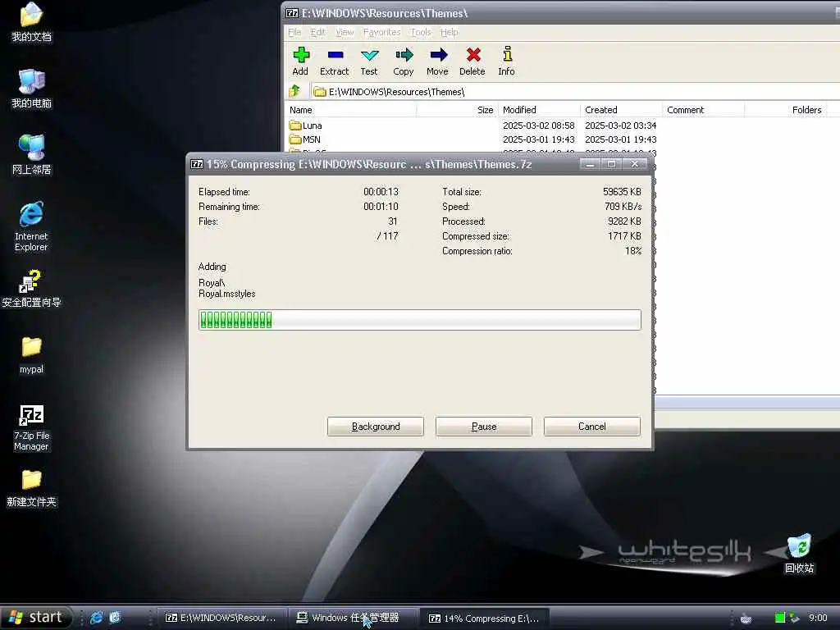Click the Copy toolbar icon
Screen dimensions: 840x630
click(x=404, y=62)
